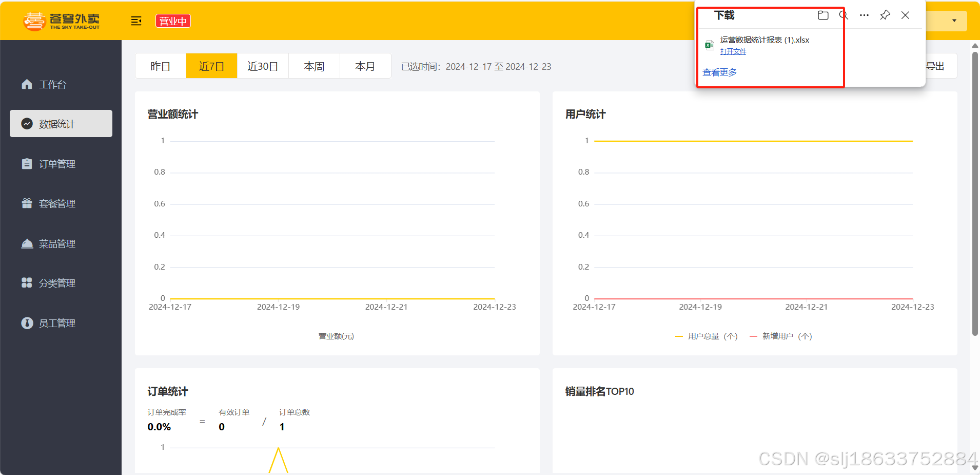Click the 用户统计 chart title

coord(585,114)
